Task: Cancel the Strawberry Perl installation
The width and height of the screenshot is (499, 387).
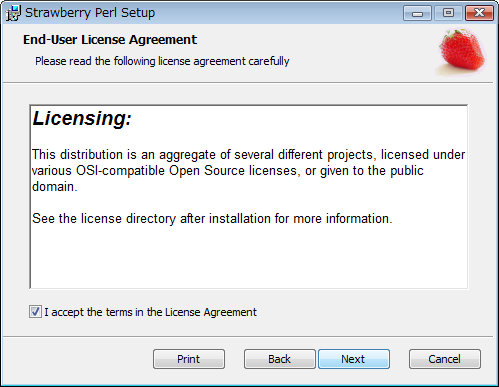Action: (x=445, y=359)
